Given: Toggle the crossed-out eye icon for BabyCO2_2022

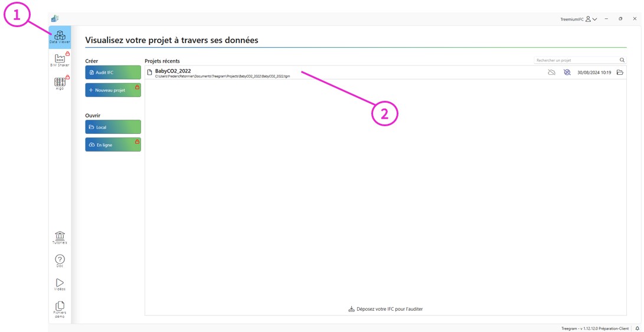Looking at the screenshot, I should click(x=567, y=73).
